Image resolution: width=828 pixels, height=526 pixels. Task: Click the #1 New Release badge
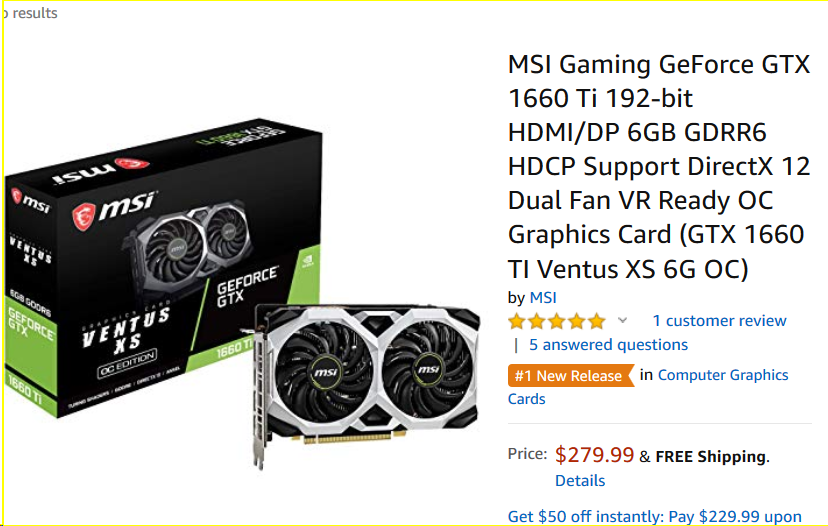point(570,375)
